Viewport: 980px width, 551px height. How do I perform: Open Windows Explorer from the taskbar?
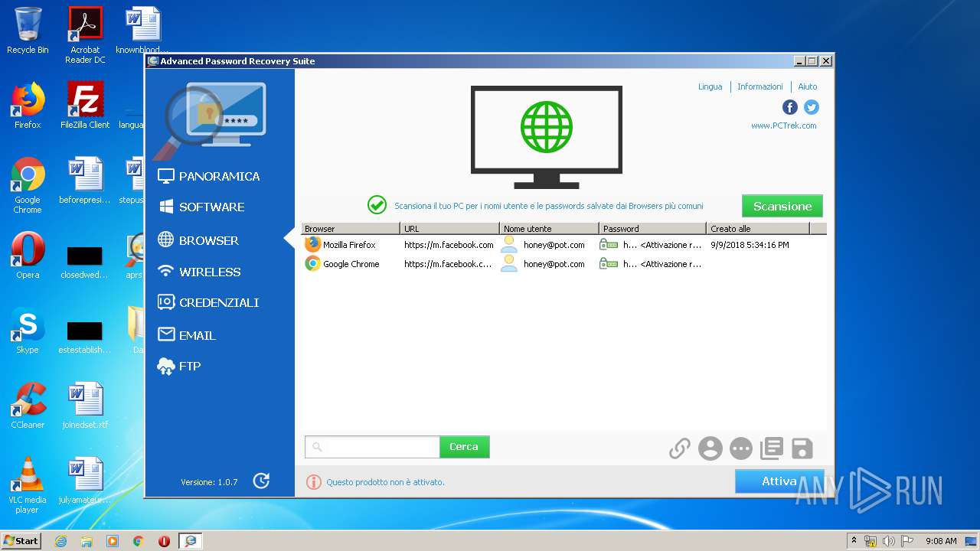(87, 541)
